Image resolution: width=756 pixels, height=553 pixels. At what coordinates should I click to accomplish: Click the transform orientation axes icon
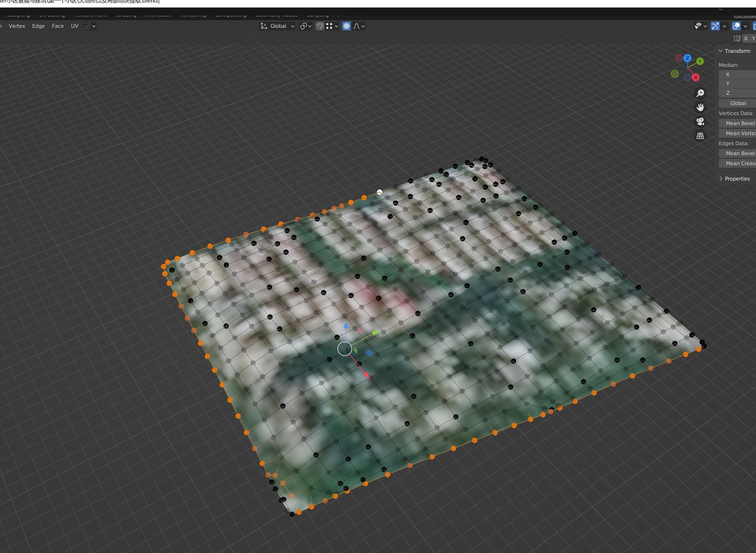pos(264,26)
